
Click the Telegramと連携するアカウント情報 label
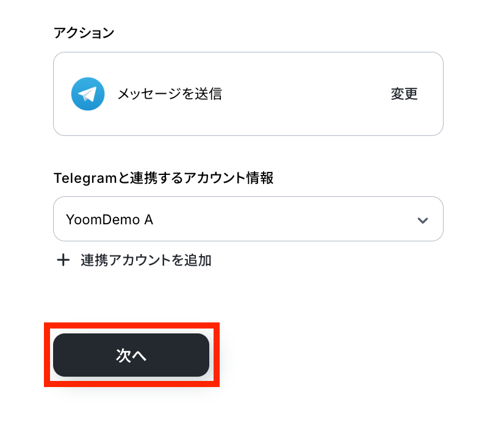pos(163,178)
